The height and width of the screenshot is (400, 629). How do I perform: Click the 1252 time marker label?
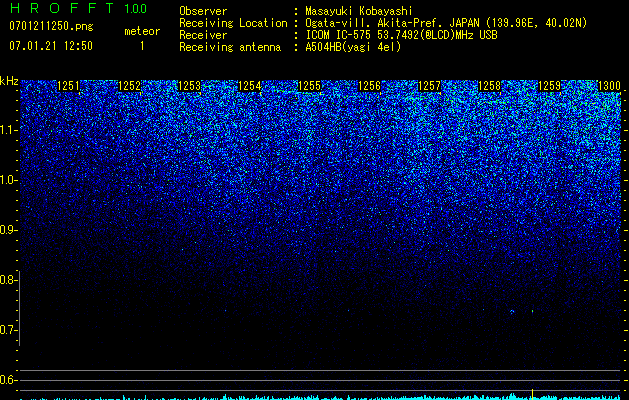[x=130, y=86]
